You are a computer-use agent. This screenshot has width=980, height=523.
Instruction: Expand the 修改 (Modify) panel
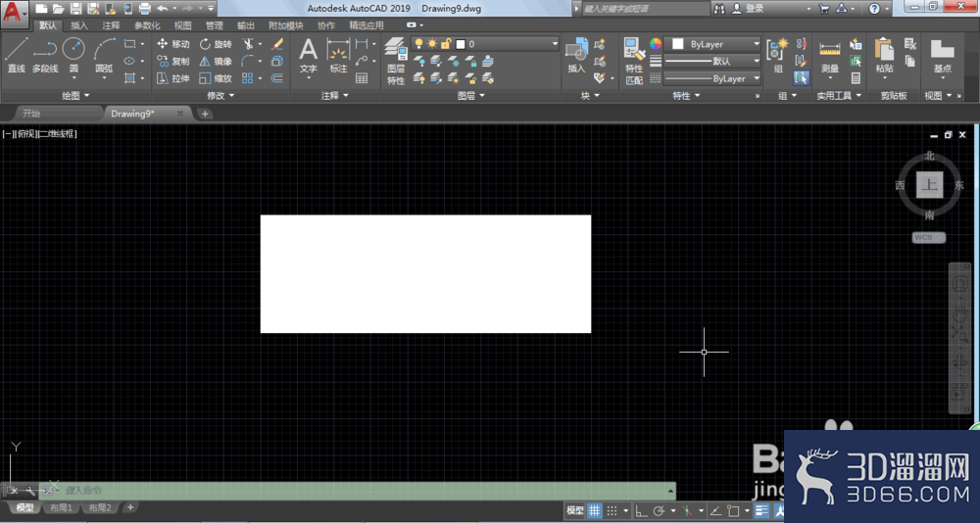pos(220,96)
